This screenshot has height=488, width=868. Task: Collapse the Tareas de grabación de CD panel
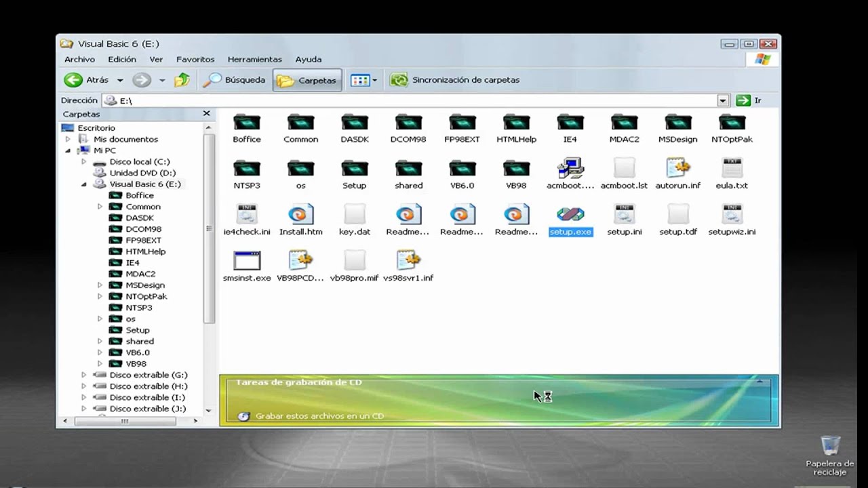click(x=759, y=382)
